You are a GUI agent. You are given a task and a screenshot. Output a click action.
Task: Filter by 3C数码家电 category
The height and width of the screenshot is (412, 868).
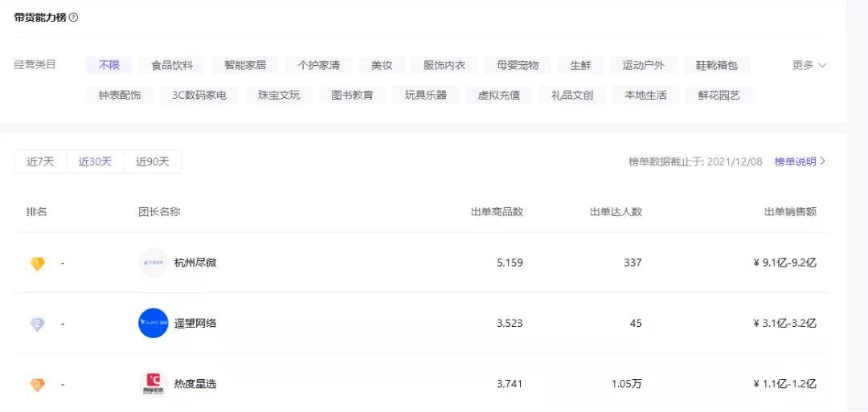199,95
